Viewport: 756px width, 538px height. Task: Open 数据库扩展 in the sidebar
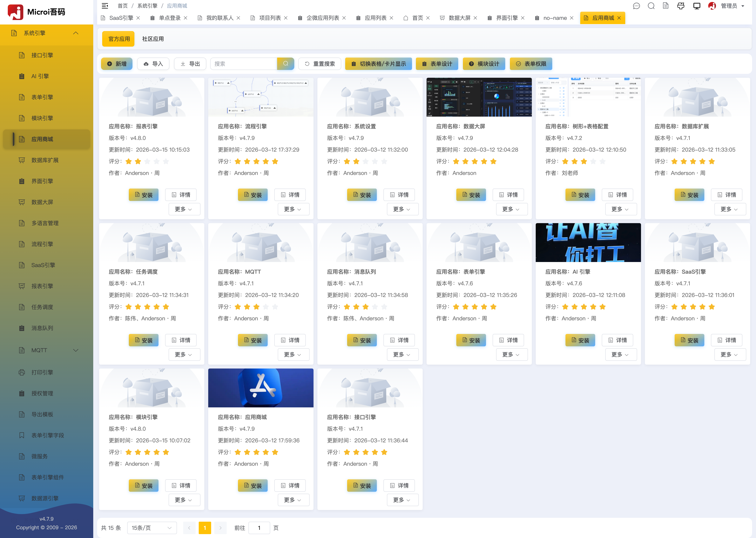click(45, 160)
